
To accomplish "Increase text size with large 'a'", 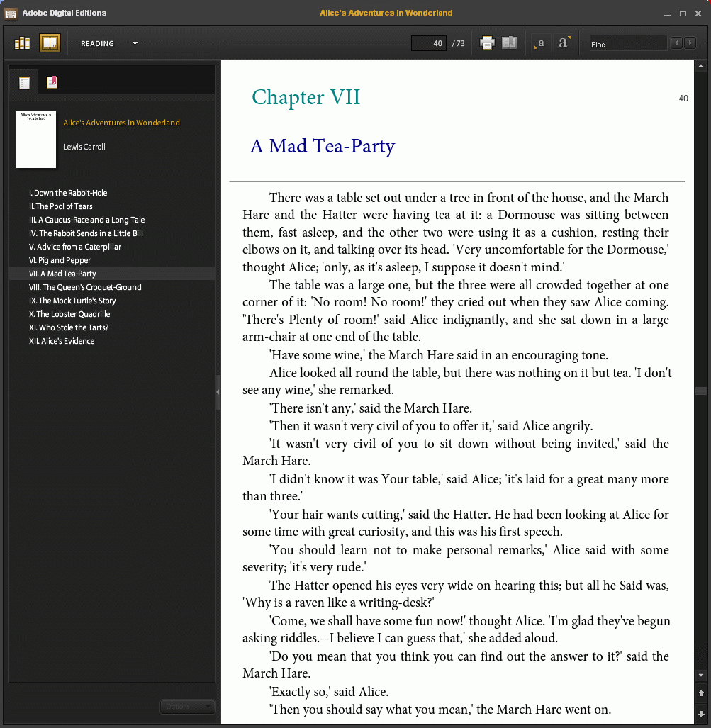I will click(x=564, y=43).
